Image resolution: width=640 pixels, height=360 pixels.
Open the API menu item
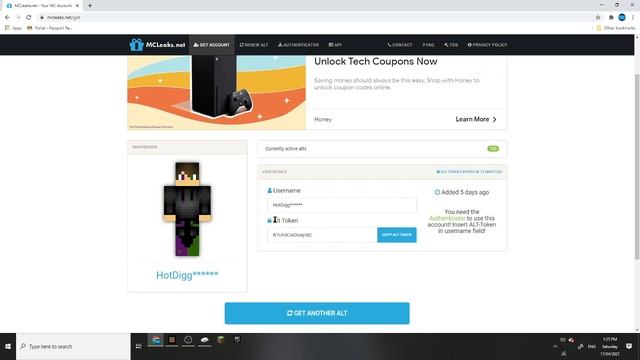point(335,45)
